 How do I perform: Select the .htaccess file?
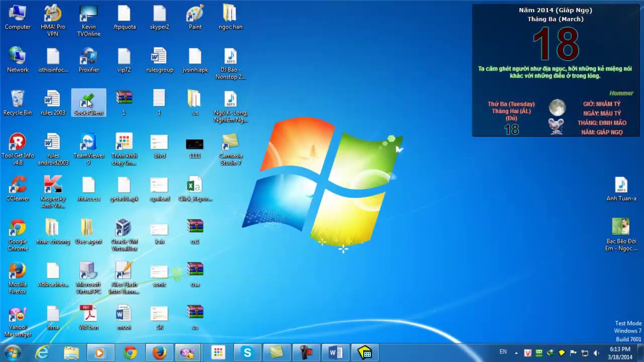(89, 189)
